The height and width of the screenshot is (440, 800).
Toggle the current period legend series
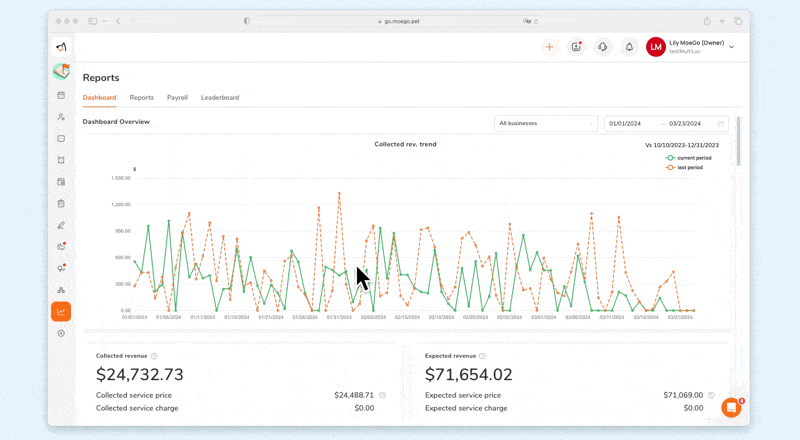click(688, 158)
